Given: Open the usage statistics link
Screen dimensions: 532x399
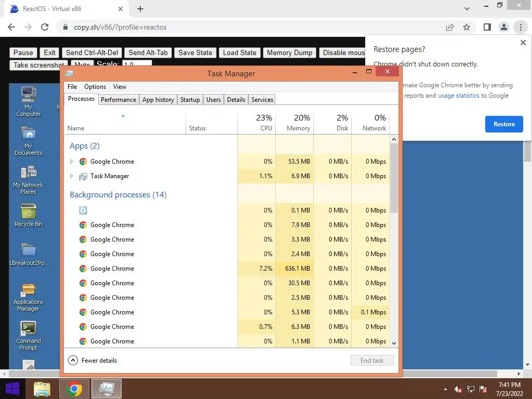Looking at the screenshot, I should 458,96.
